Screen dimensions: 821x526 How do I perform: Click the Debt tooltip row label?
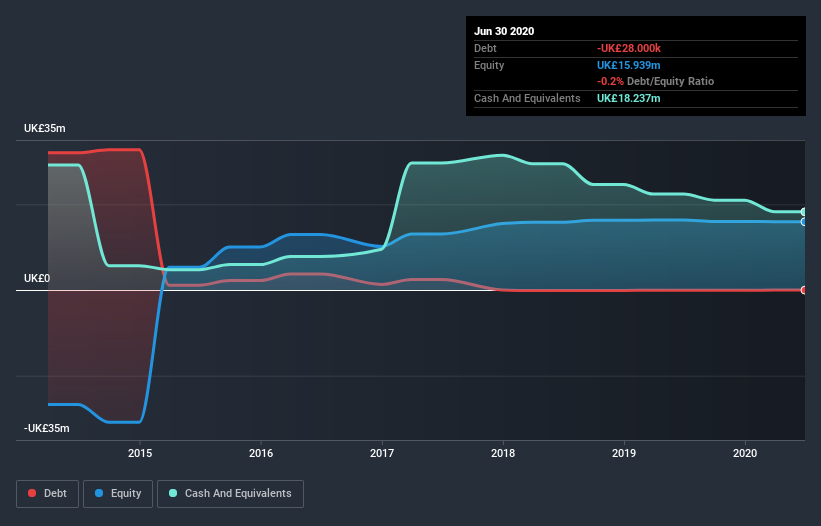pos(485,49)
